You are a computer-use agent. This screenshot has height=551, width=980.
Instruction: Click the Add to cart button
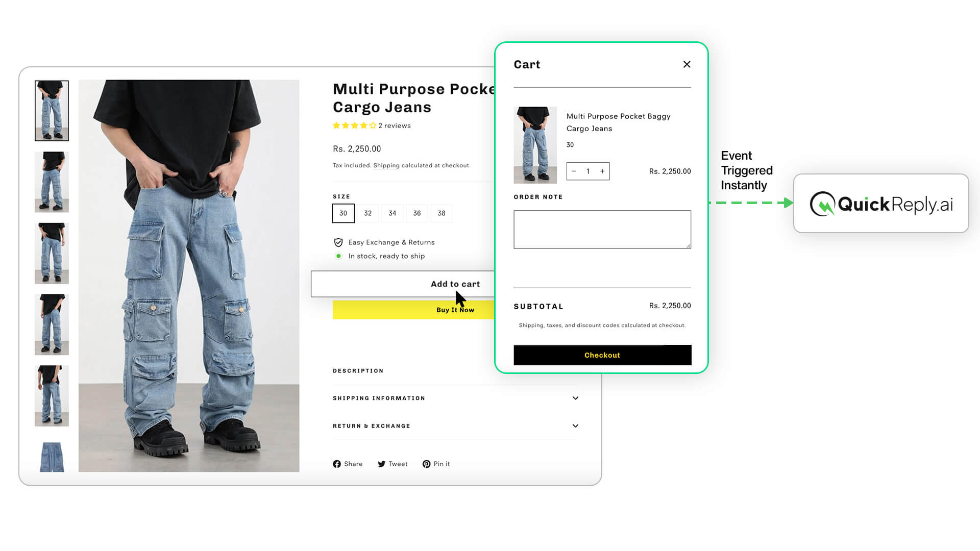tap(403, 284)
